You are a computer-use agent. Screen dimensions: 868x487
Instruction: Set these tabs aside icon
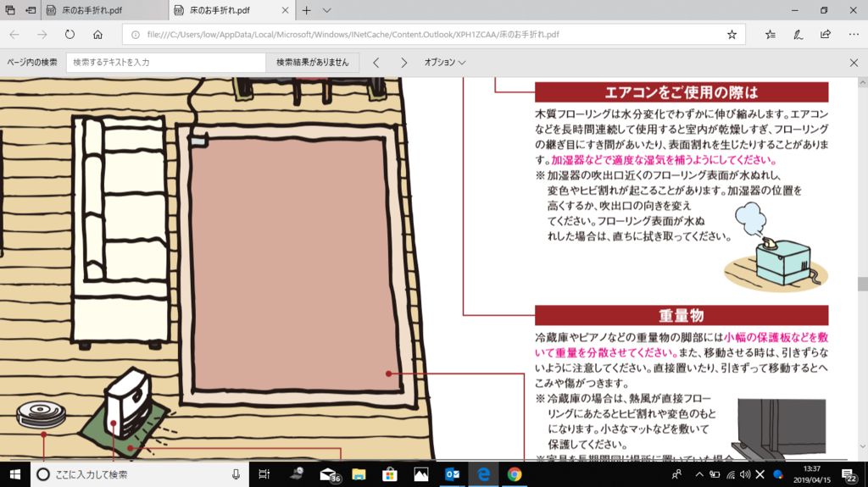click(x=31, y=10)
